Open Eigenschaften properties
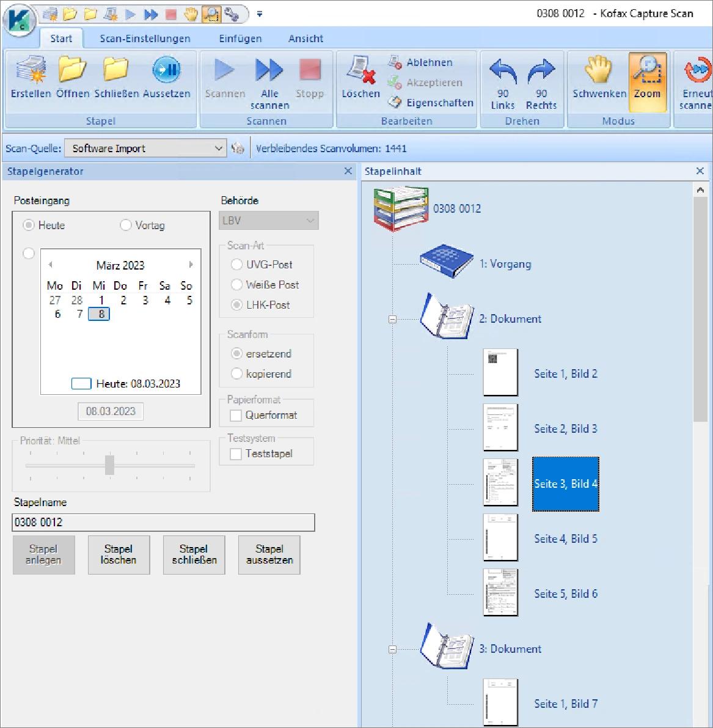Viewport: 713px width, 728px height. 431,103
